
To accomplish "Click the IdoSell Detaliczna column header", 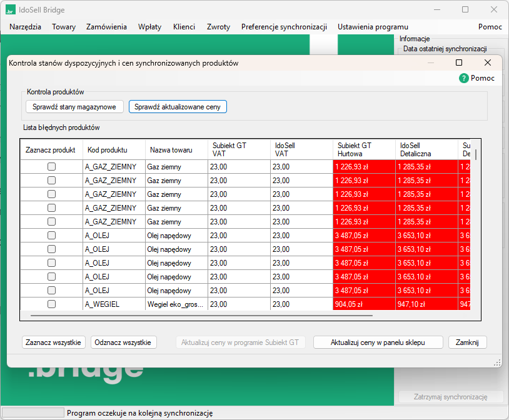I will [x=426, y=149].
